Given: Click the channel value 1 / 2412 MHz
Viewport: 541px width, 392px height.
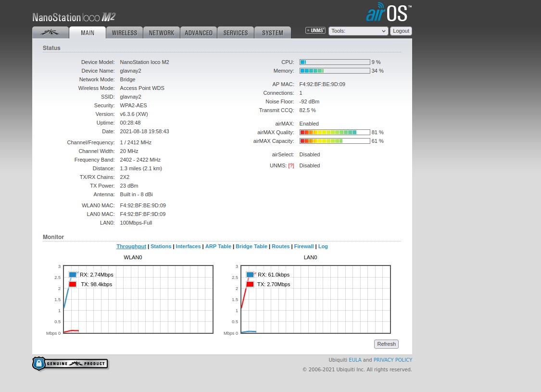Looking at the screenshot, I should coord(136,142).
